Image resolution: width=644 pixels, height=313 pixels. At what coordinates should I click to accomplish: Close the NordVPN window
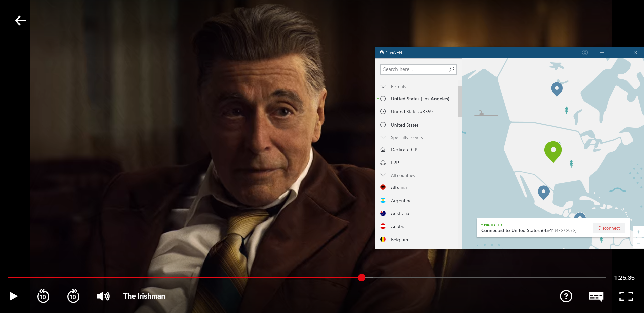click(x=636, y=53)
